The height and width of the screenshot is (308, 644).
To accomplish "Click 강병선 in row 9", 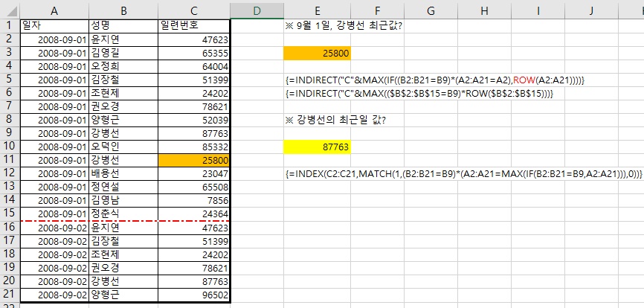I will coord(123,133).
